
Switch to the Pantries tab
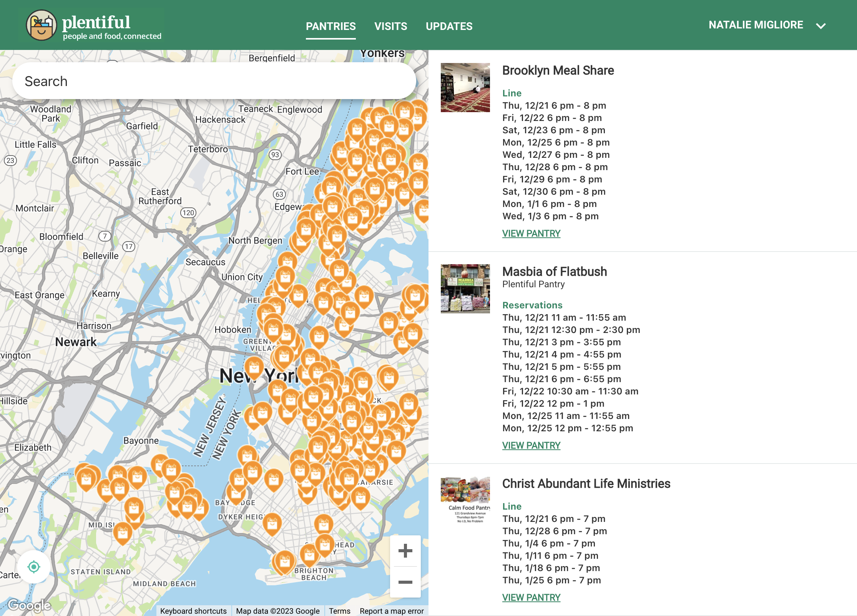pyautogui.click(x=331, y=26)
